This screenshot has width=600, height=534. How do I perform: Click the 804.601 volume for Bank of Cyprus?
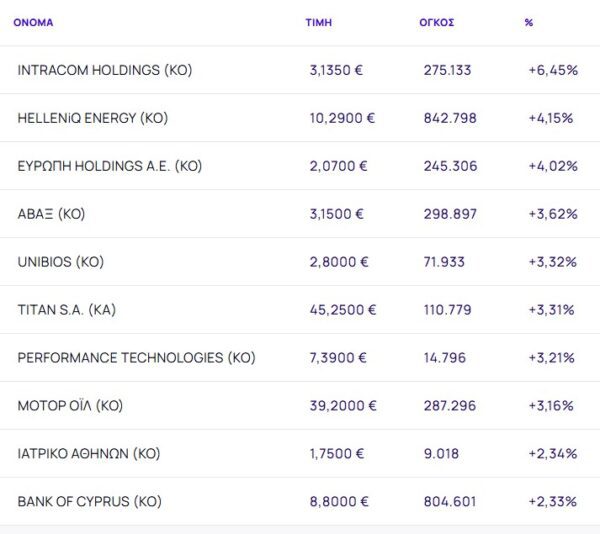(450, 502)
